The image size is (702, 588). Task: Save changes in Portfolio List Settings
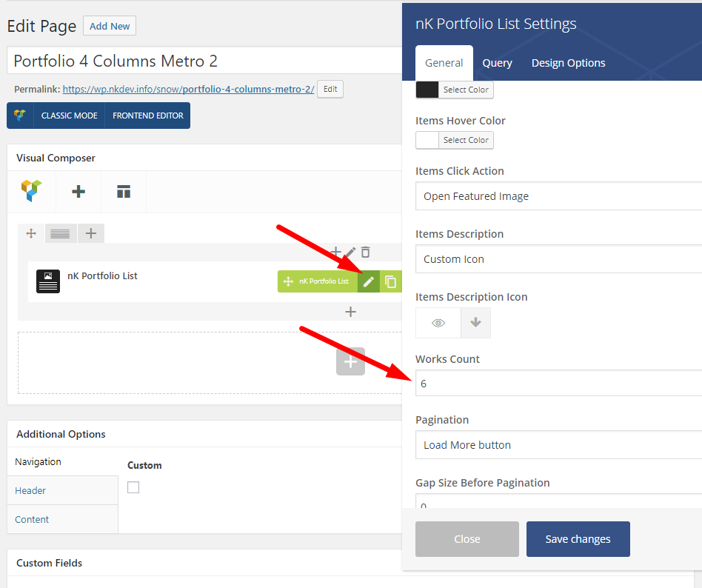coord(578,538)
